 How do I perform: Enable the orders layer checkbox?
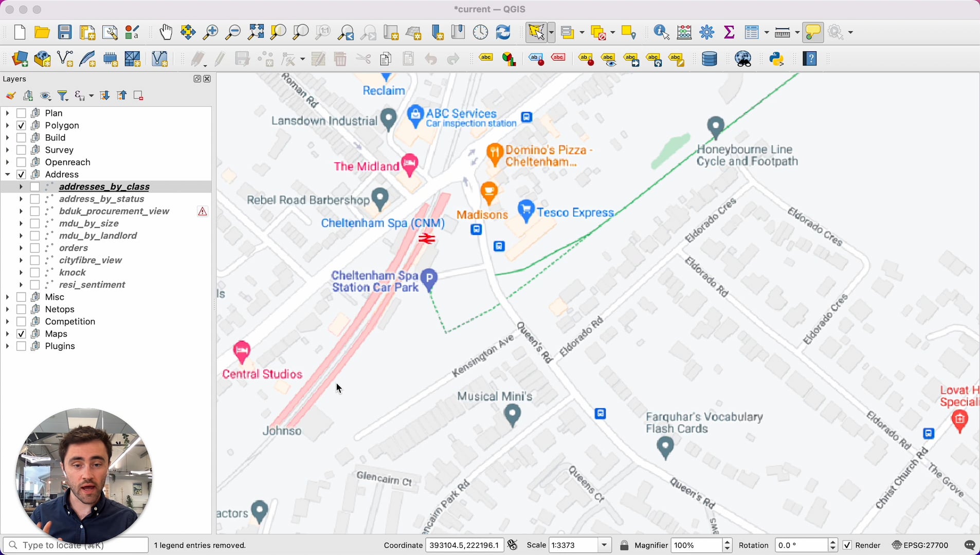[x=35, y=248]
